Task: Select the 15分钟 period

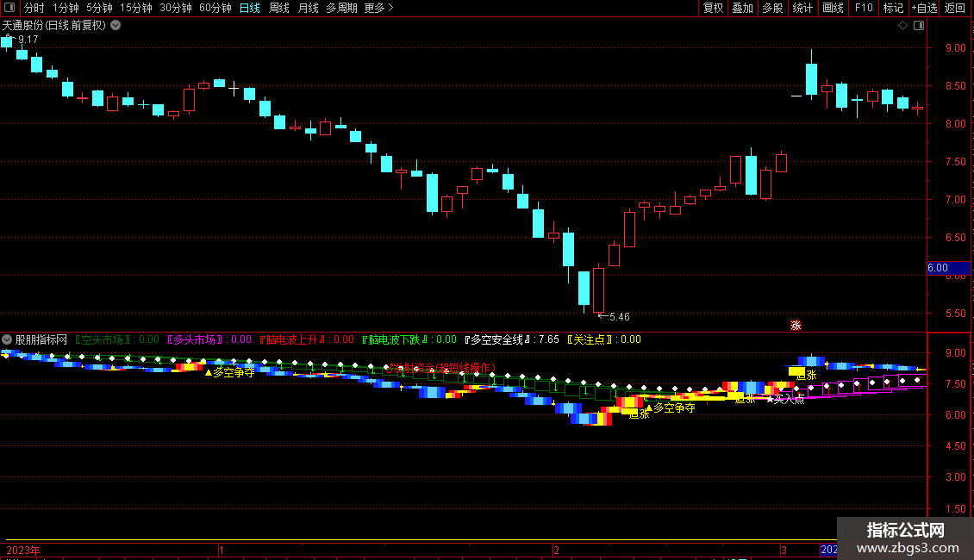Action: point(136,8)
